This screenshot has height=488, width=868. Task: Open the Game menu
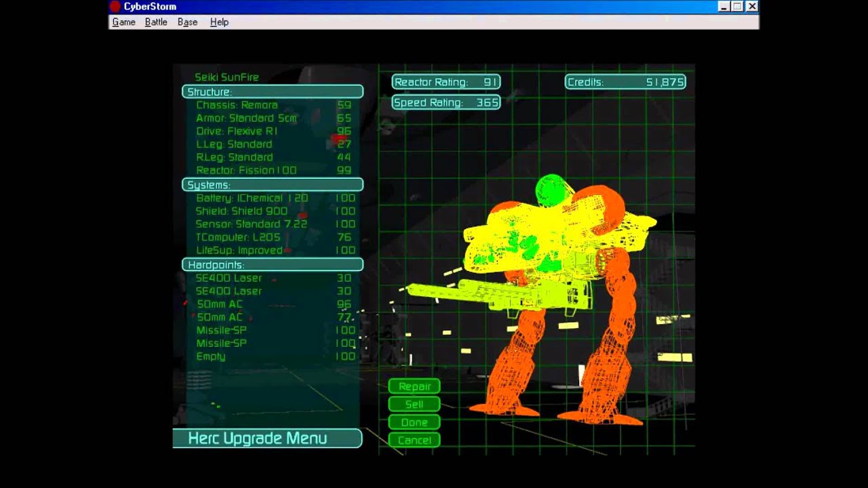(123, 22)
